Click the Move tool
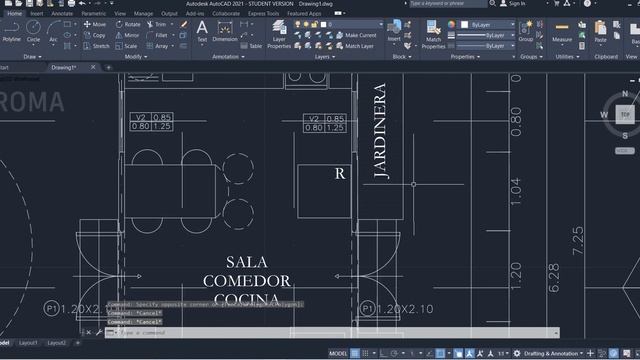Screen dimensions: 640x360 coord(95,24)
